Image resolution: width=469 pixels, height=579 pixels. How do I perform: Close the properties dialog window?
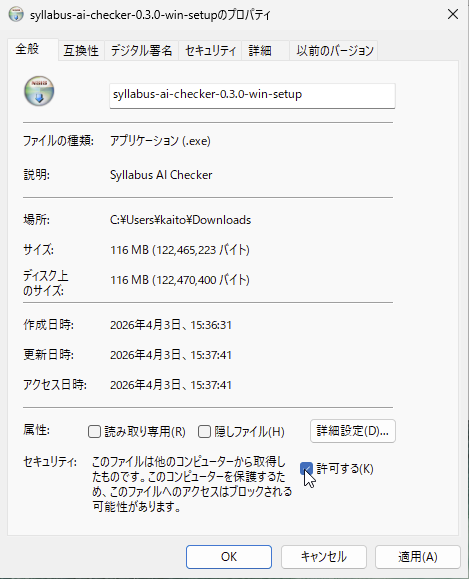[x=453, y=14]
